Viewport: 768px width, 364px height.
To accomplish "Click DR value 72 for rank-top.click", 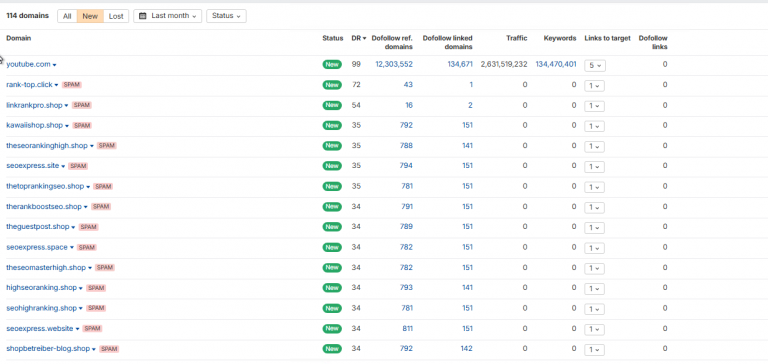I will tap(356, 85).
